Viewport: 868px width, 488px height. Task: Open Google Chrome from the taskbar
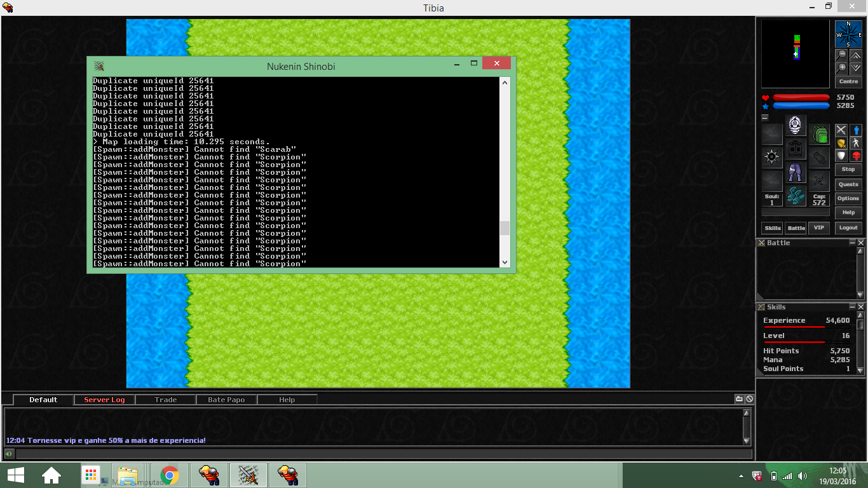pos(169,475)
